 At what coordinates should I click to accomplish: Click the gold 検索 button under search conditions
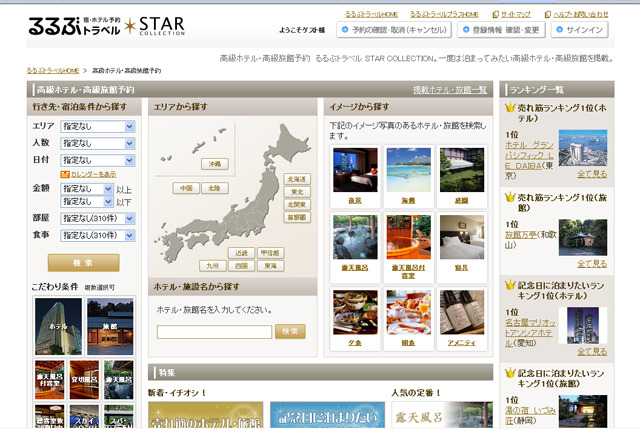pyautogui.click(x=83, y=263)
